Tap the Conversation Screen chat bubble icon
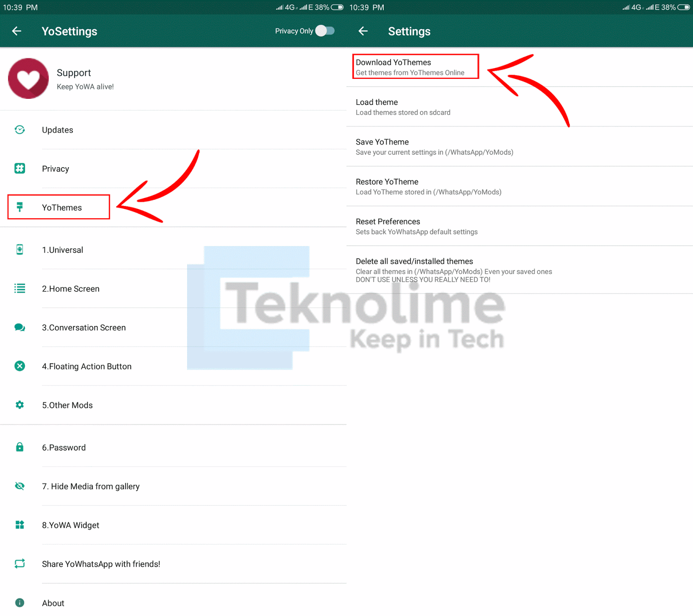 pyautogui.click(x=19, y=327)
